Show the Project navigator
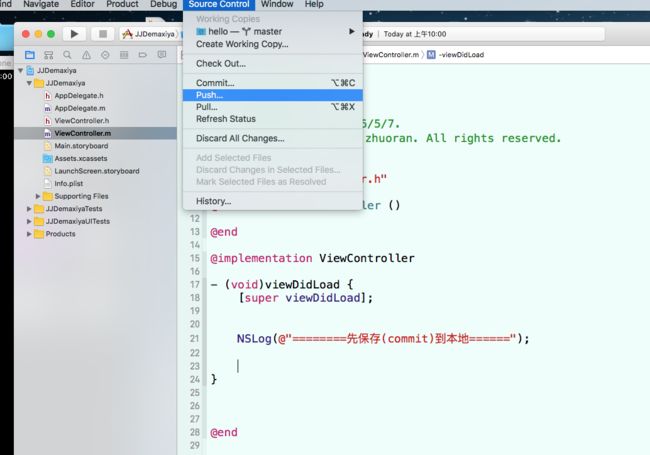This screenshot has height=455, width=650. click(30, 55)
